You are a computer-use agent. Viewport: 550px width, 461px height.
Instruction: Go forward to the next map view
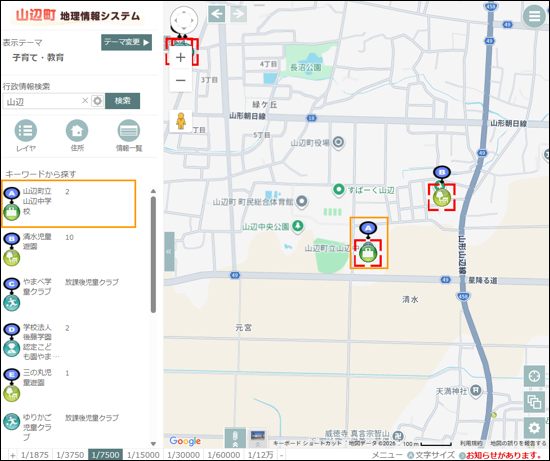point(239,14)
